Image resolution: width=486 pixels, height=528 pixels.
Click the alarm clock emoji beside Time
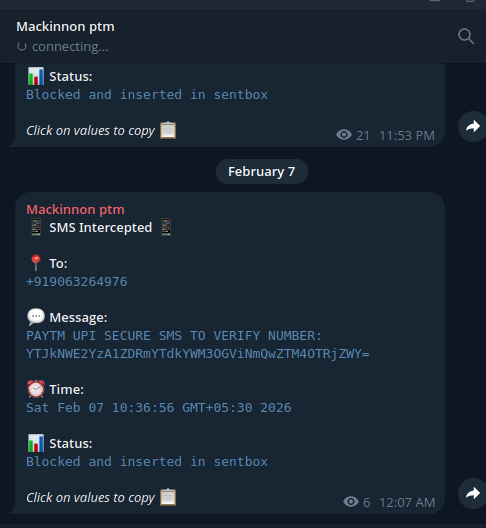(36, 389)
